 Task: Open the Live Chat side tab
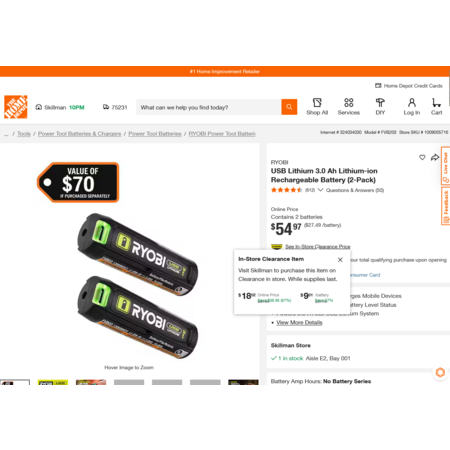(446, 166)
